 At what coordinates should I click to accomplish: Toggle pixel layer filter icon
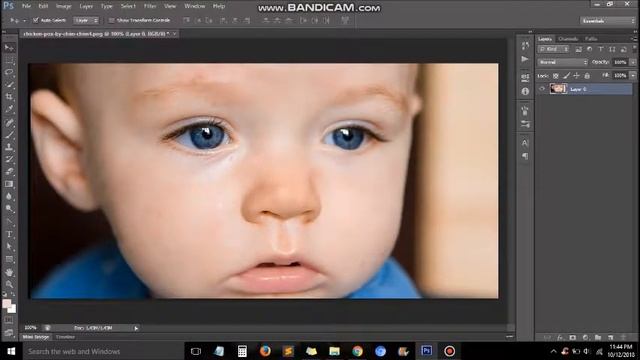click(x=578, y=49)
